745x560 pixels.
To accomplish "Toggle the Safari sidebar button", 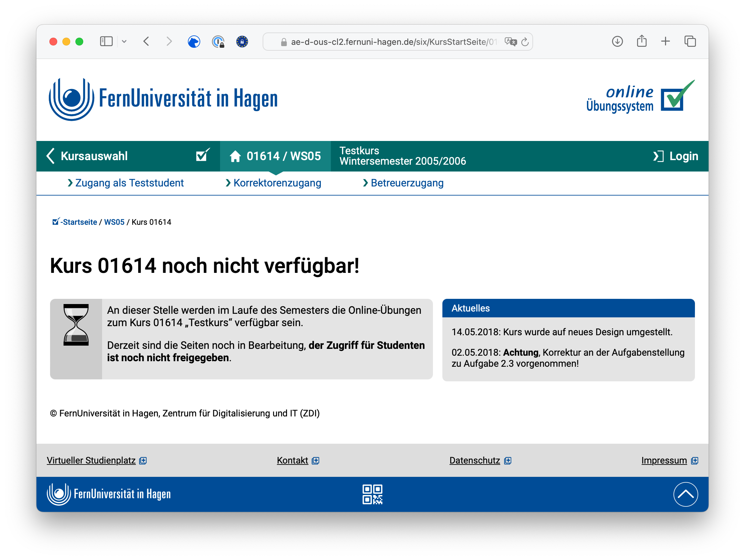I will [x=106, y=41].
